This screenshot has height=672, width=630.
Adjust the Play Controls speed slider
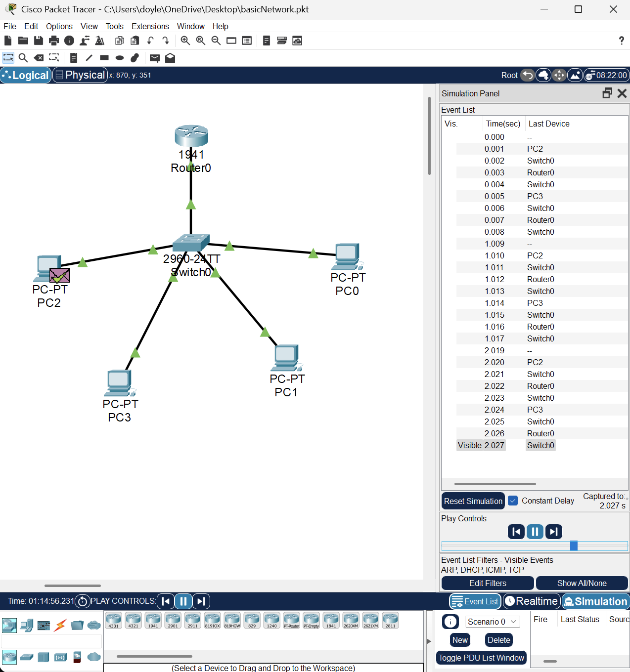tap(574, 546)
